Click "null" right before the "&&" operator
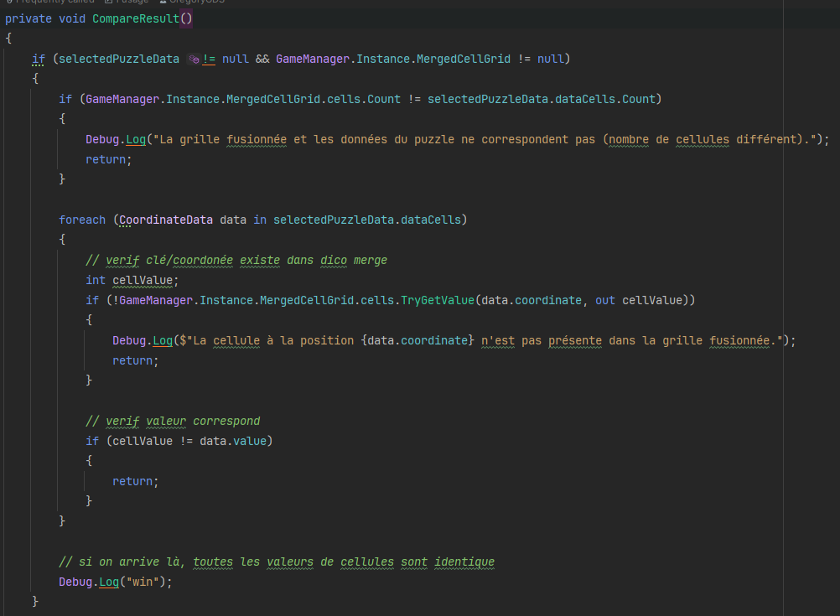The width and height of the screenshot is (840, 616). pos(236,59)
